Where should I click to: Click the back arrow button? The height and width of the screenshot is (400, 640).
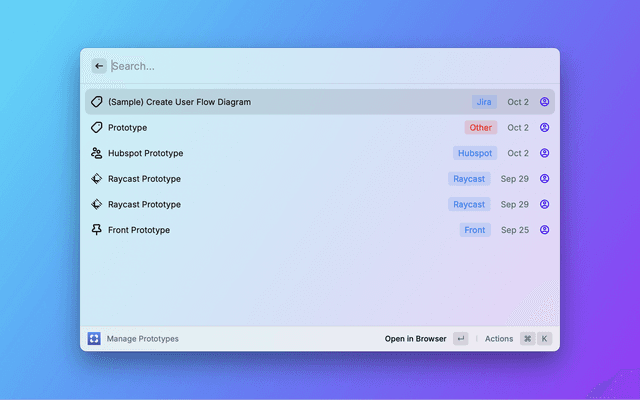(99, 66)
